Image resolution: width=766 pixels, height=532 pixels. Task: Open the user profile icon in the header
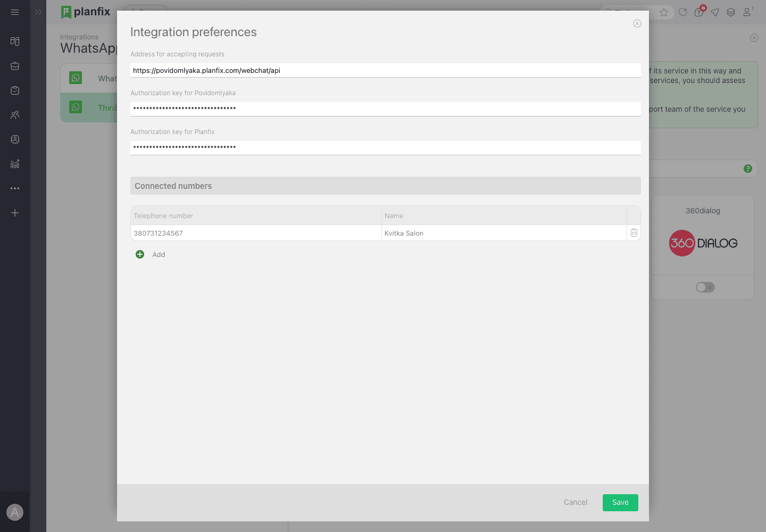(747, 12)
